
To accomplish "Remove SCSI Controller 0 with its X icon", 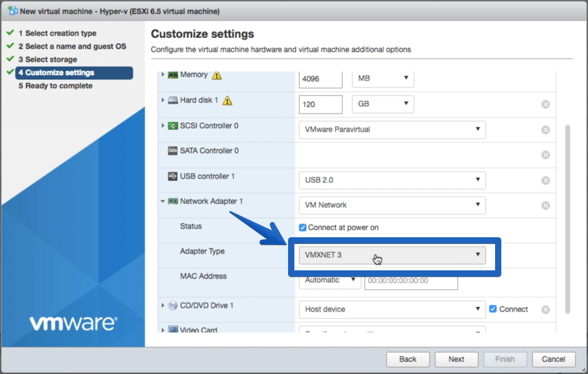I will point(546,130).
